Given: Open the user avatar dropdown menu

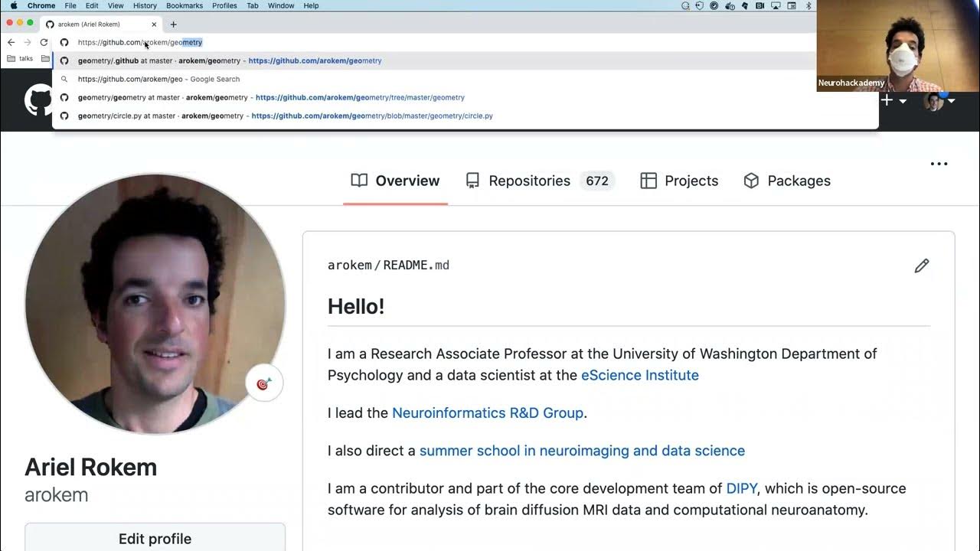Looking at the screenshot, I should (939, 100).
